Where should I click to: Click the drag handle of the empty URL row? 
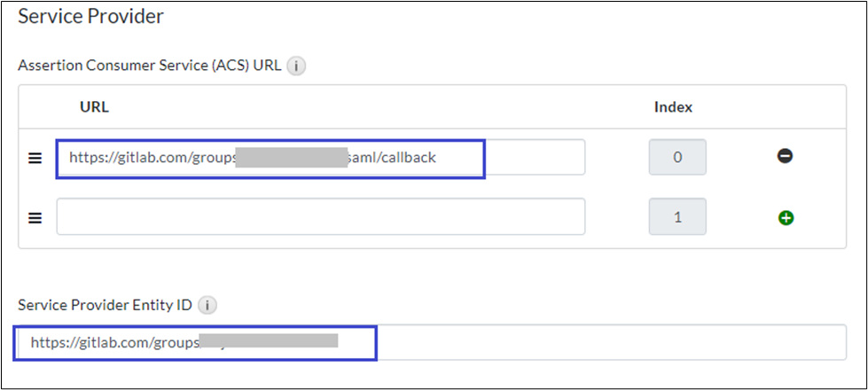(35, 217)
